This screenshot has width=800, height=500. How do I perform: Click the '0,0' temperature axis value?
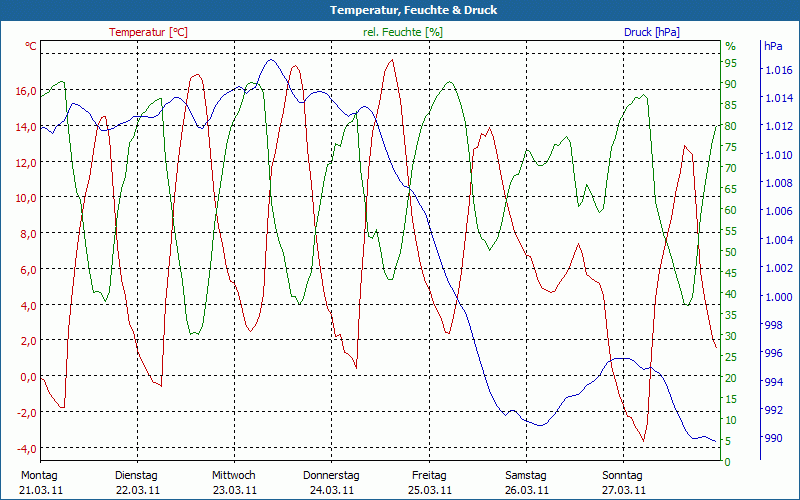click(x=29, y=377)
